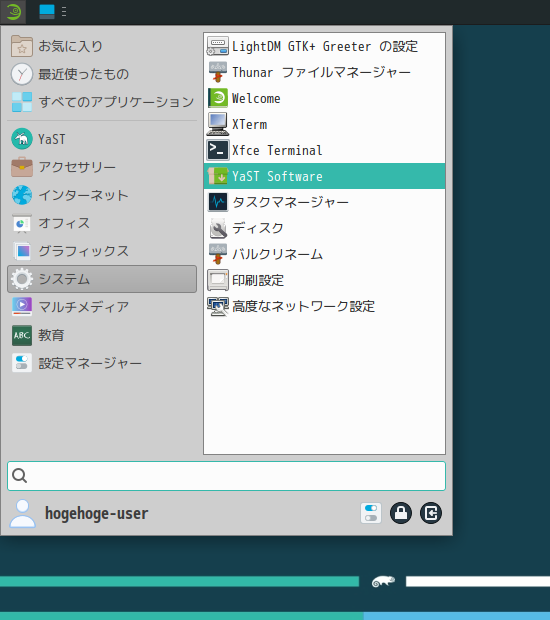The height and width of the screenshot is (620, 550).
Task: Select グラフィックス graphics category
Action: [x=102, y=251]
